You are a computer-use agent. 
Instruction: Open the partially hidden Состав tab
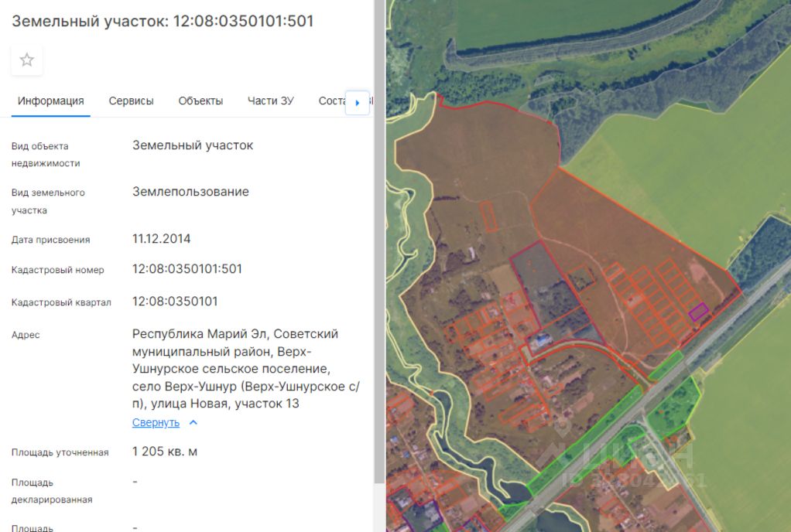point(331,101)
